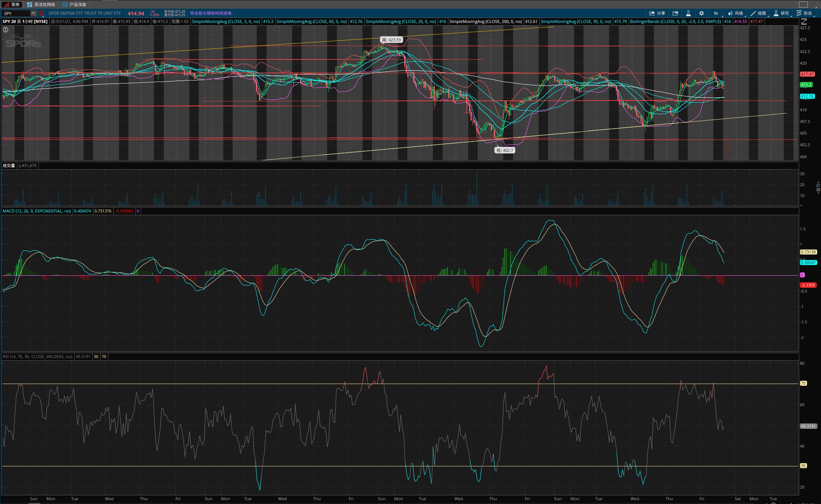Click the 417.47 red price axis label
The width and height of the screenshot is (821, 504).
tap(807, 74)
